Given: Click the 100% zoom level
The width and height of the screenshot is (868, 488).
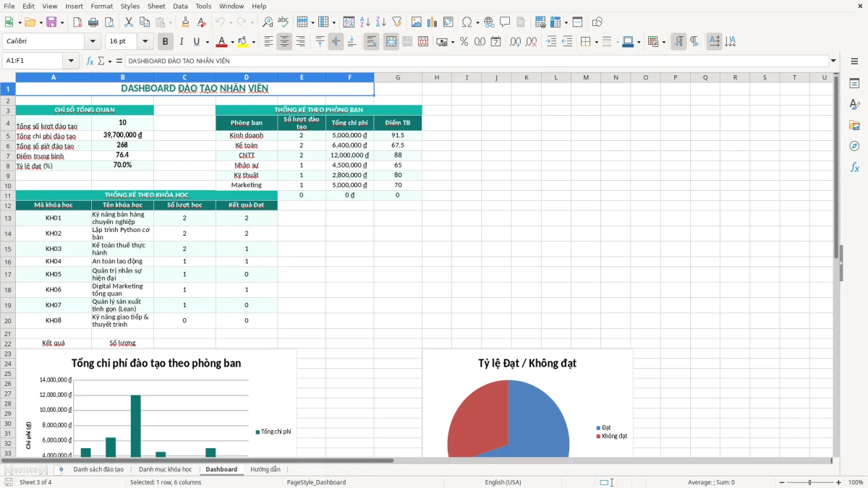Looking at the screenshot, I should [856, 482].
